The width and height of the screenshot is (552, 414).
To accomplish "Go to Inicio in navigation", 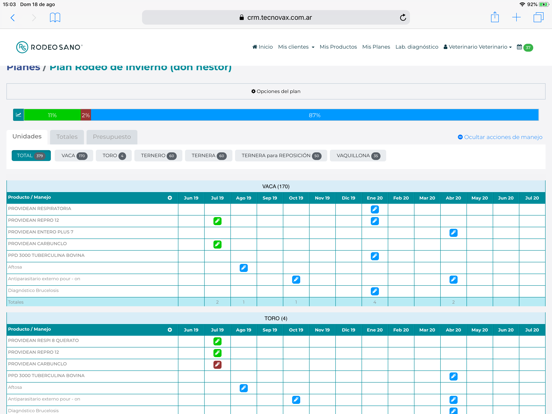I will pyautogui.click(x=263, y=47).
